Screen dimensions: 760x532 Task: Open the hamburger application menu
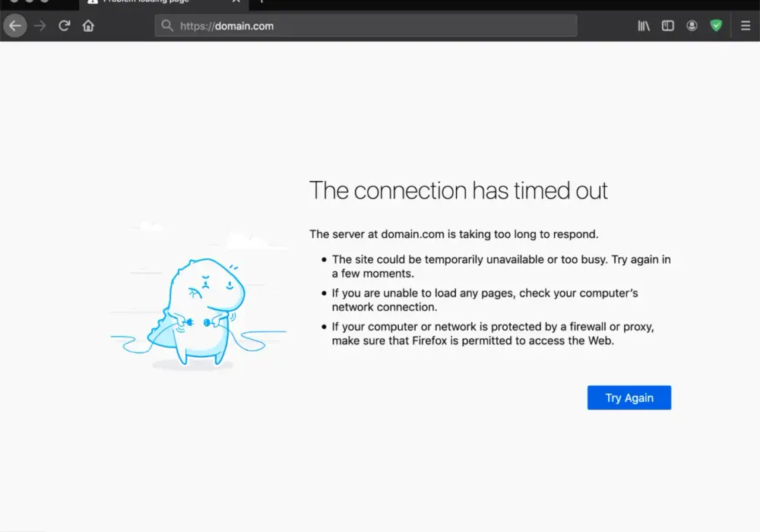[x=746, y=26]
